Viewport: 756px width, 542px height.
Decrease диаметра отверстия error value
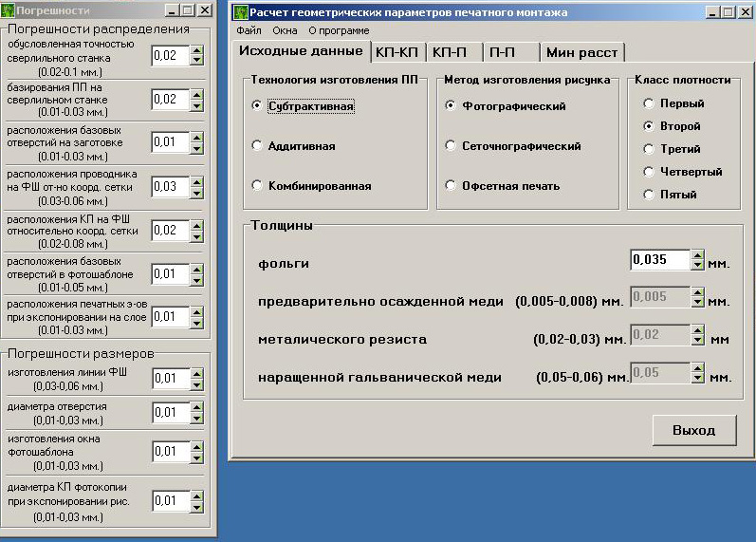[x=196, y=419]
